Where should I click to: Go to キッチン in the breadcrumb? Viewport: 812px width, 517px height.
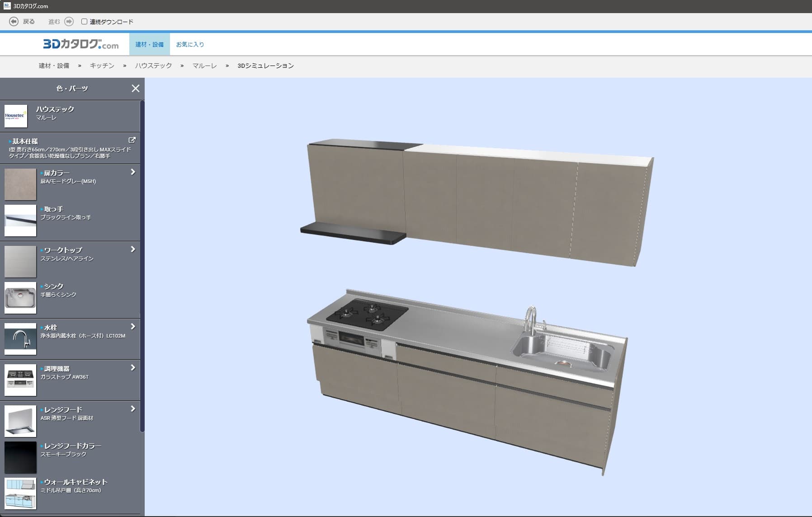(x=102, y=66)
